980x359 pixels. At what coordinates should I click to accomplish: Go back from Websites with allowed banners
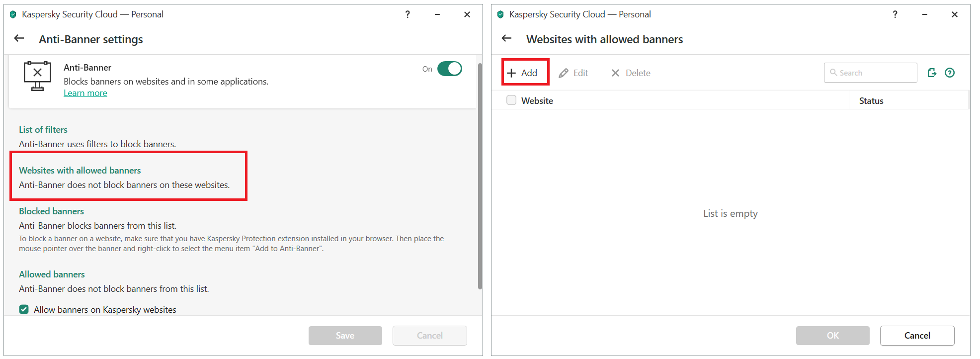(x=506, y=38)
